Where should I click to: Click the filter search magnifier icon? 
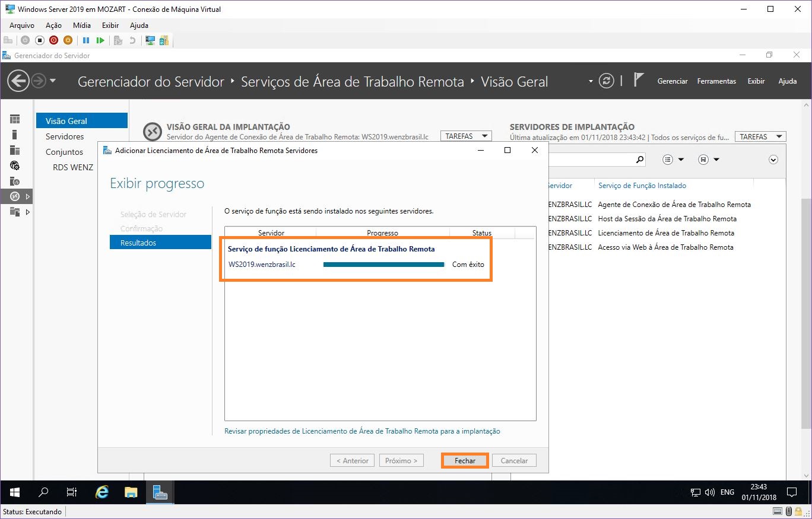coord(640,160)
